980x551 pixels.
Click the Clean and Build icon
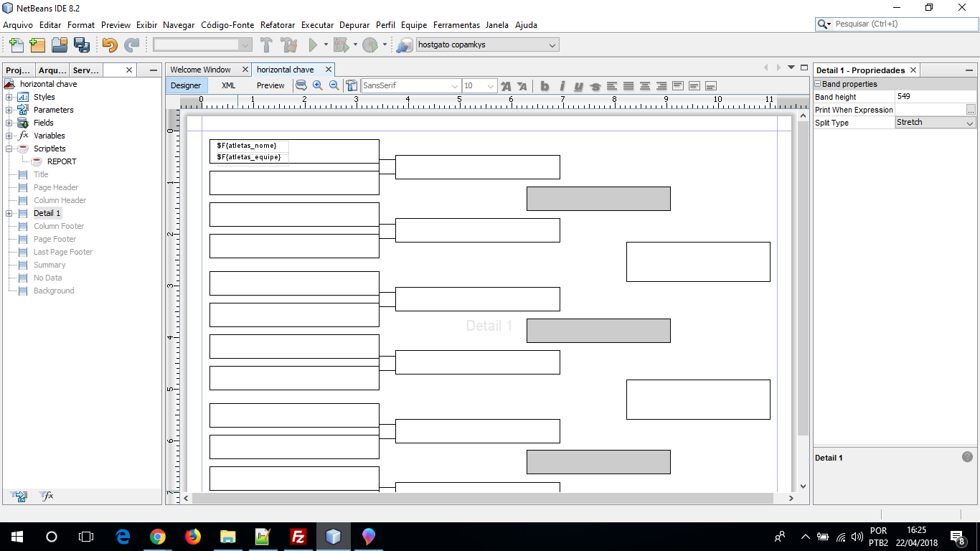click(289, 44)
